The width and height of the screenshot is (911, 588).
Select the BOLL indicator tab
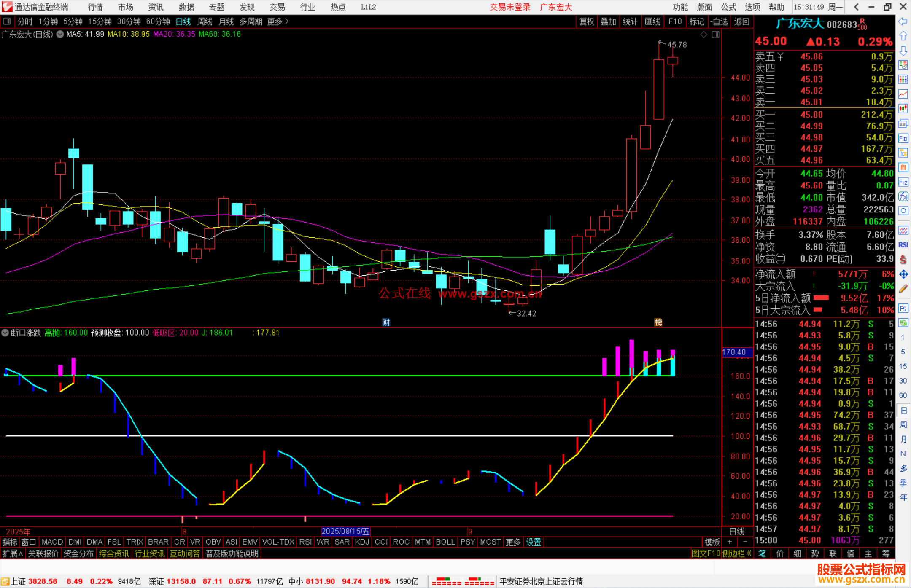tap(445, 542)
